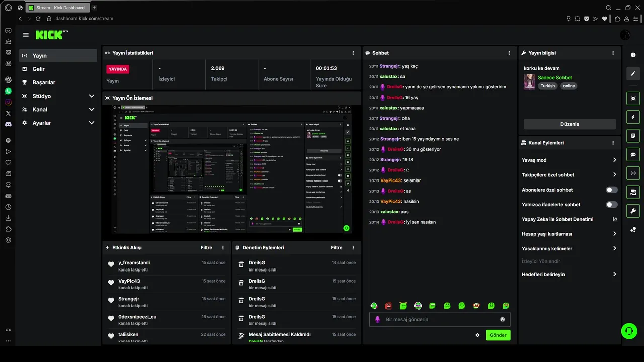Open Etkinlik Akışı Filtre dropdown
This screenshot has height=362, width=644.
pos(206,248)
